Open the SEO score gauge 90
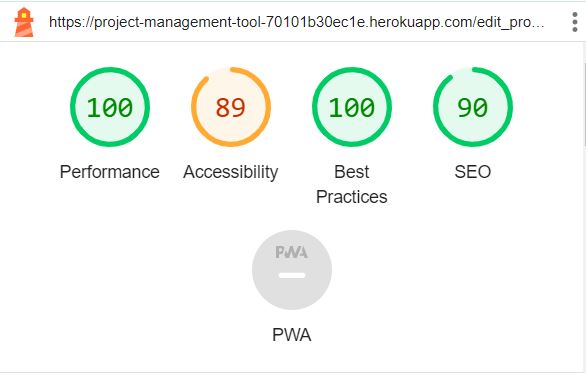Screen dimensions: 586x373 click(473, 107)
